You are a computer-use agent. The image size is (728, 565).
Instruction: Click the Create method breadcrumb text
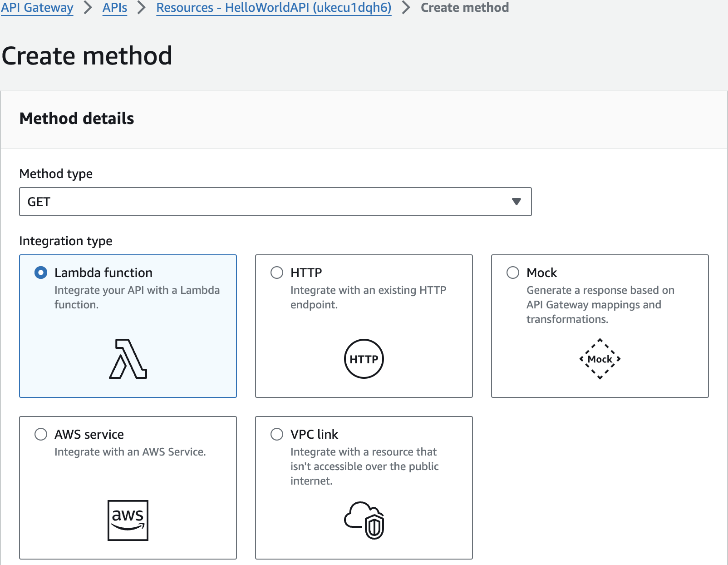(x=465, y=8)
